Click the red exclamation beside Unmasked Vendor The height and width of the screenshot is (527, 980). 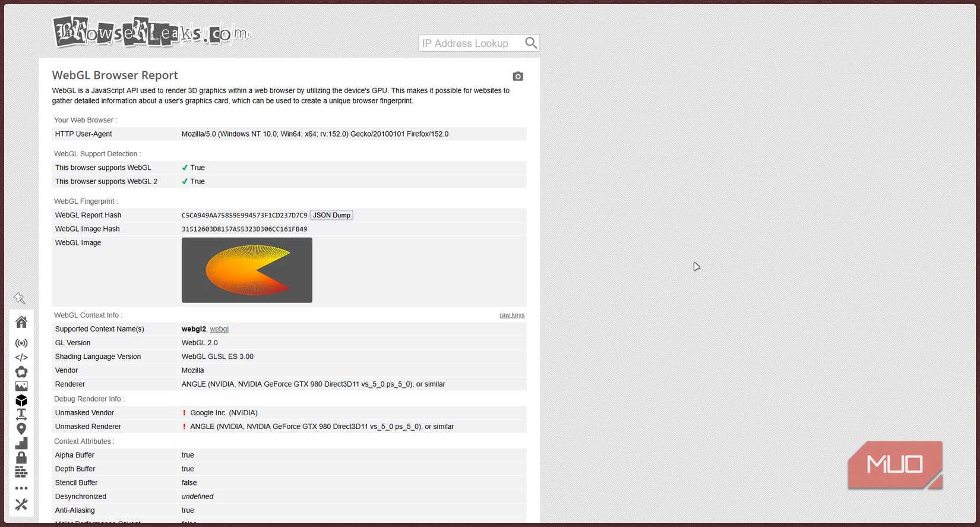(184, 413)
